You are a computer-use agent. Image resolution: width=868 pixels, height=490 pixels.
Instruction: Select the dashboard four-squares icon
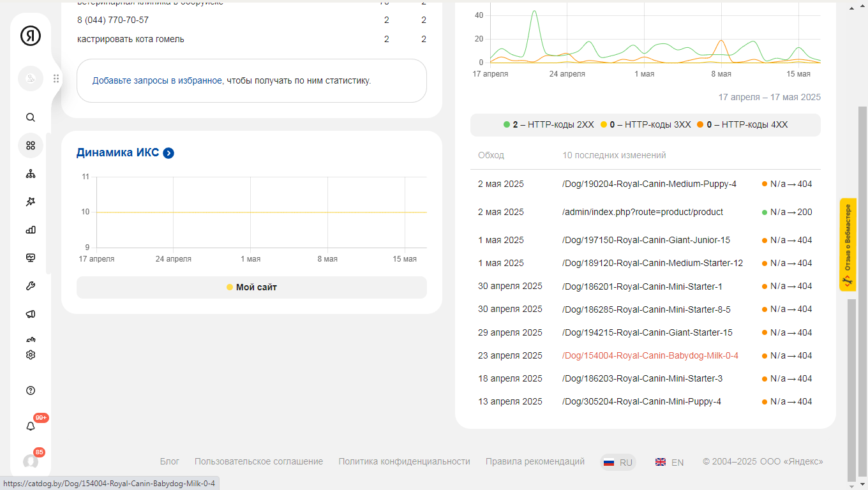pos(31,145)
